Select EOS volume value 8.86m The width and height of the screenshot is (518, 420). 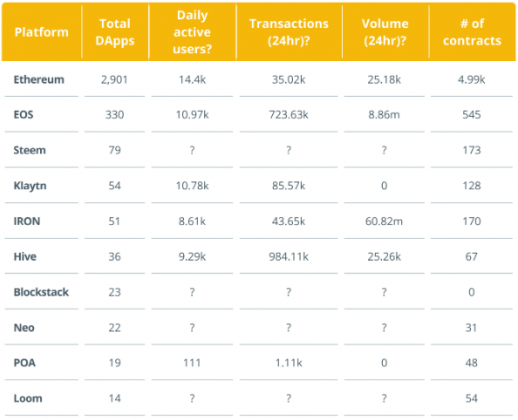pos(384,115)
